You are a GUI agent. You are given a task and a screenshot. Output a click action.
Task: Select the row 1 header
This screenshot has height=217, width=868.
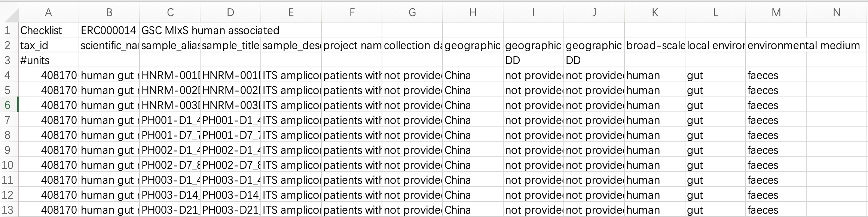tap(8, 30)
